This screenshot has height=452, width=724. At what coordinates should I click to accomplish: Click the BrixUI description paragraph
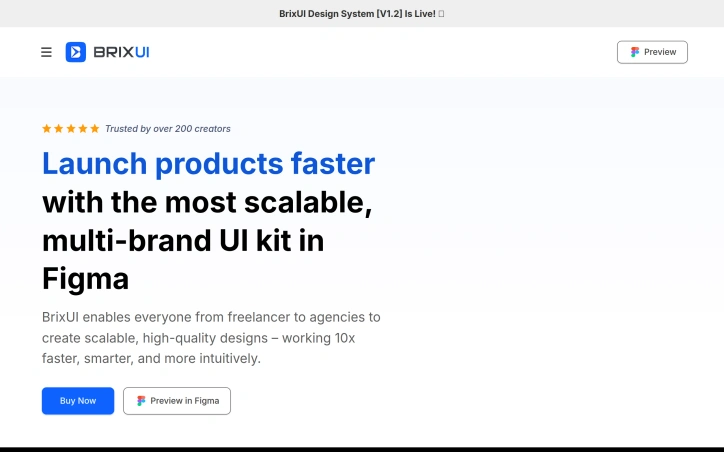point(211,337)
